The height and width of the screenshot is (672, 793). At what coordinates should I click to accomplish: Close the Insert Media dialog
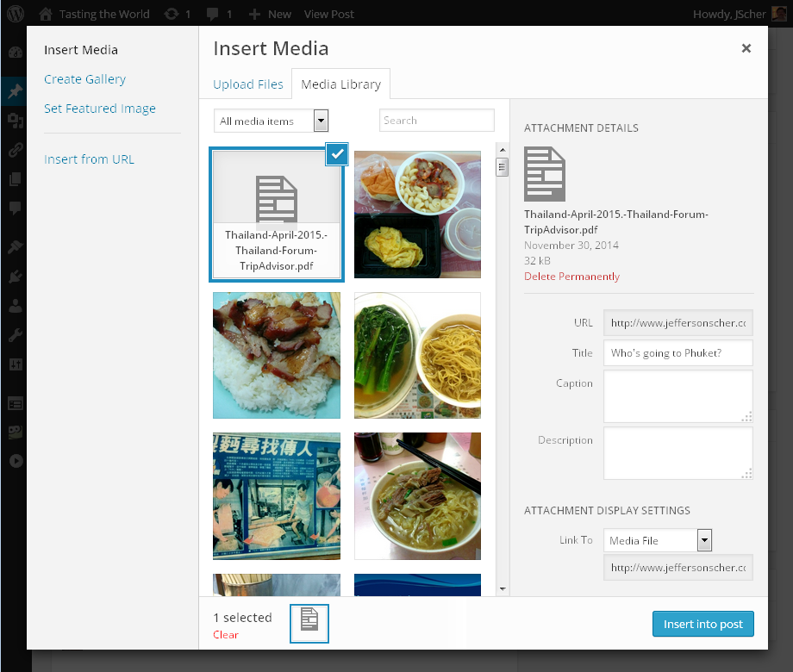tap(746, 49)
